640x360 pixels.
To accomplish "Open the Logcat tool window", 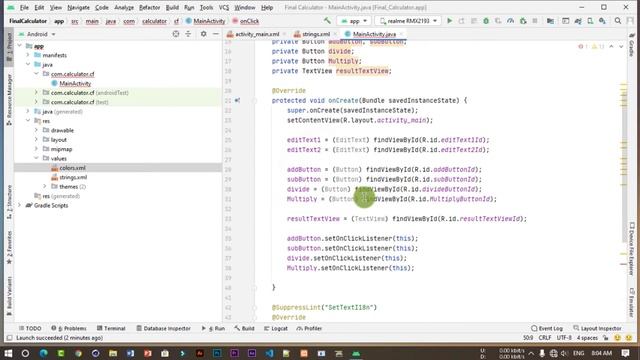I will (276, 328).
